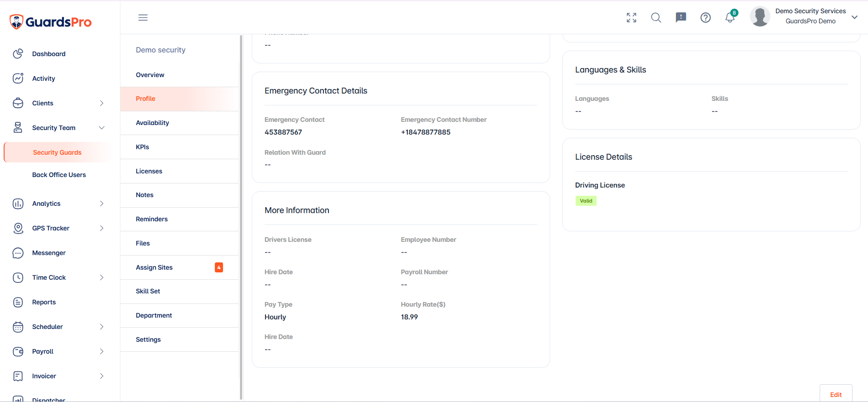Click the GuardsPro logo

coord(51,21)
